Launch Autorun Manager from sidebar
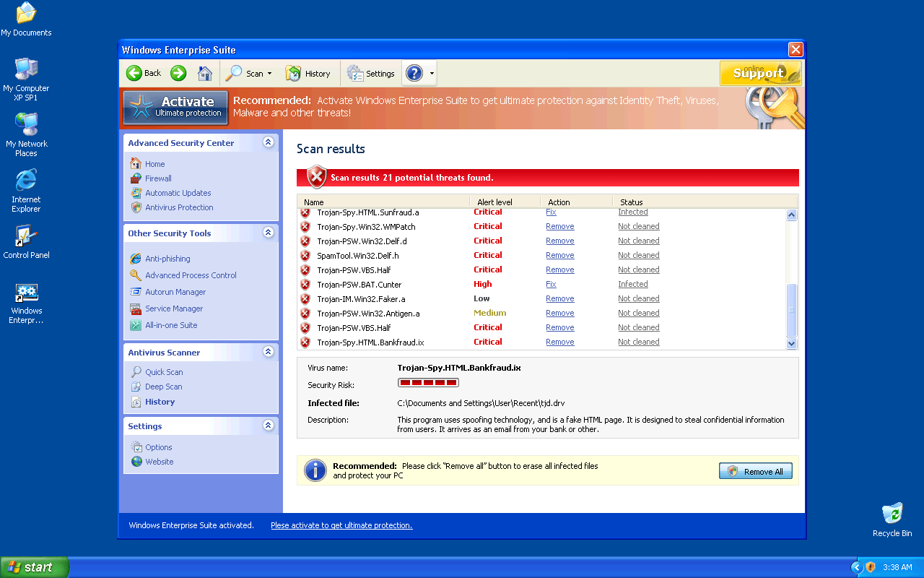 [175, 292]
